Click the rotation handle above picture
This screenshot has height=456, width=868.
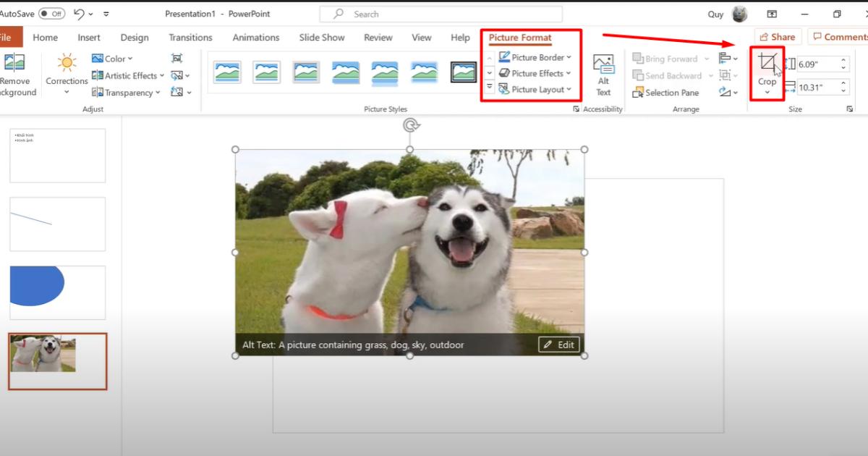(x=410, y=125)
